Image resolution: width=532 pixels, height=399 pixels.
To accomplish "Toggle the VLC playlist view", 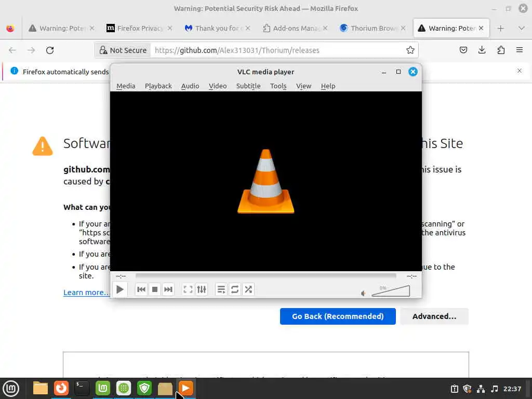I will (x=221, y=289).
